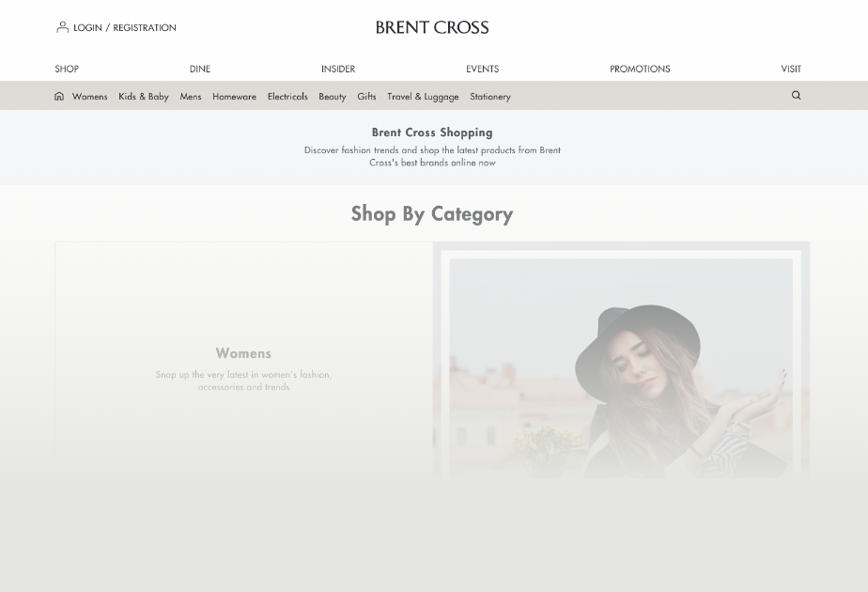Screen dimensions: 868x592
Task: Open the Electricals category
Action: (287, 97)
